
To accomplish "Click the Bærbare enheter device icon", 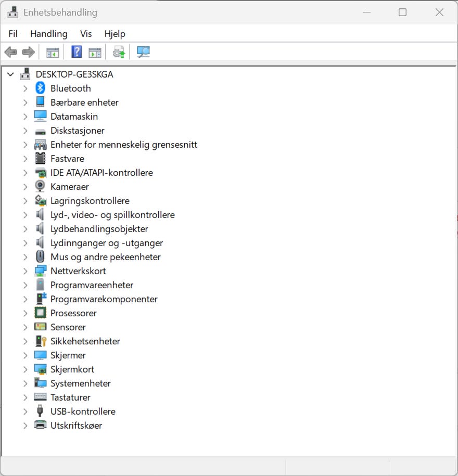I will click(x=40, y=102).
